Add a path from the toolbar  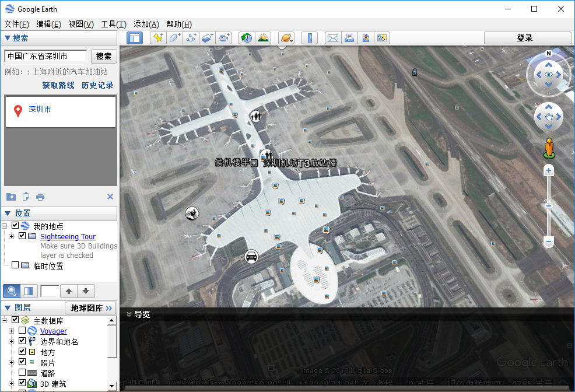click(191, 38)
